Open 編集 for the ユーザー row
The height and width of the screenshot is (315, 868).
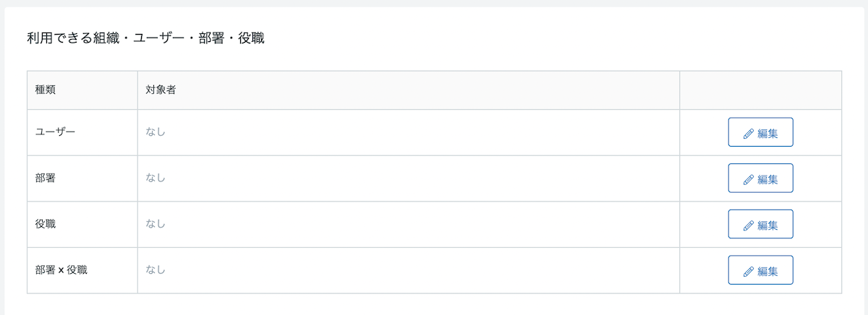tap(760, 132)
